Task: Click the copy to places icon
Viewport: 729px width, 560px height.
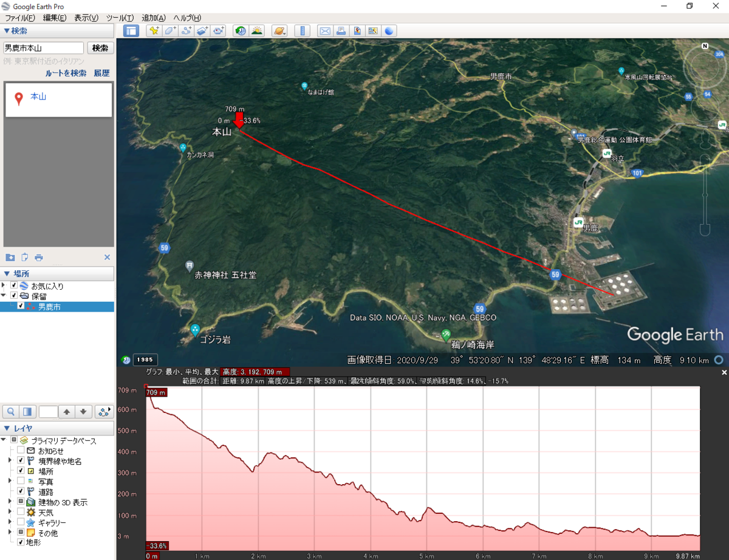Action: click(25, 257)
